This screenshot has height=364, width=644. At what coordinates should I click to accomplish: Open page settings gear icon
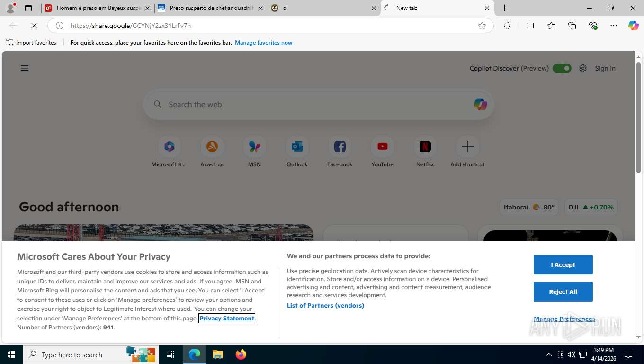click(583, 68)
